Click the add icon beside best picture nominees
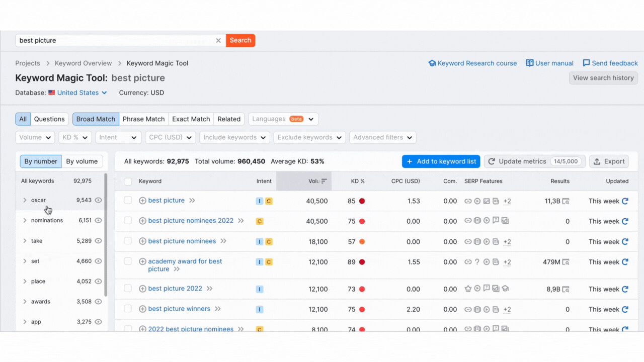 142,241
